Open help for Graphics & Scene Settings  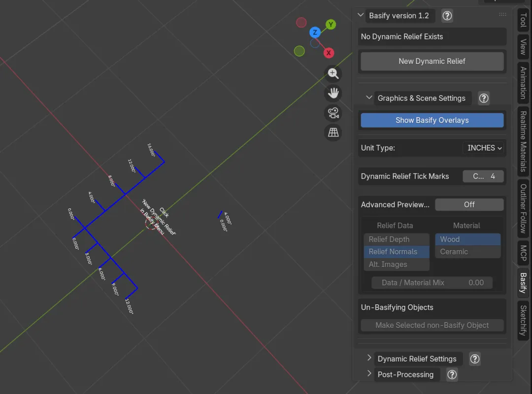click(484, 98)
